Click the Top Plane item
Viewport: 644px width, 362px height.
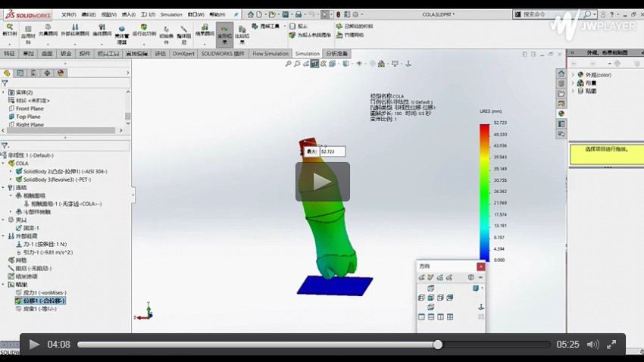28,117
